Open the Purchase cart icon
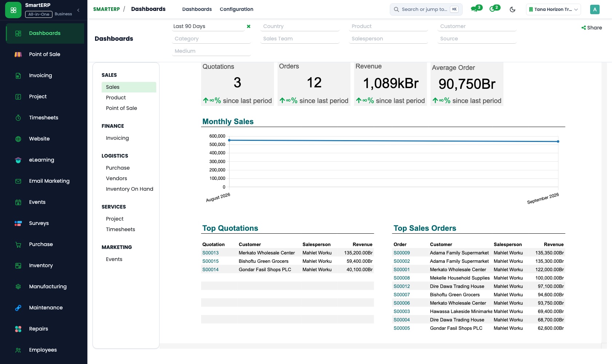612x364 pixels. coord(18,244)
